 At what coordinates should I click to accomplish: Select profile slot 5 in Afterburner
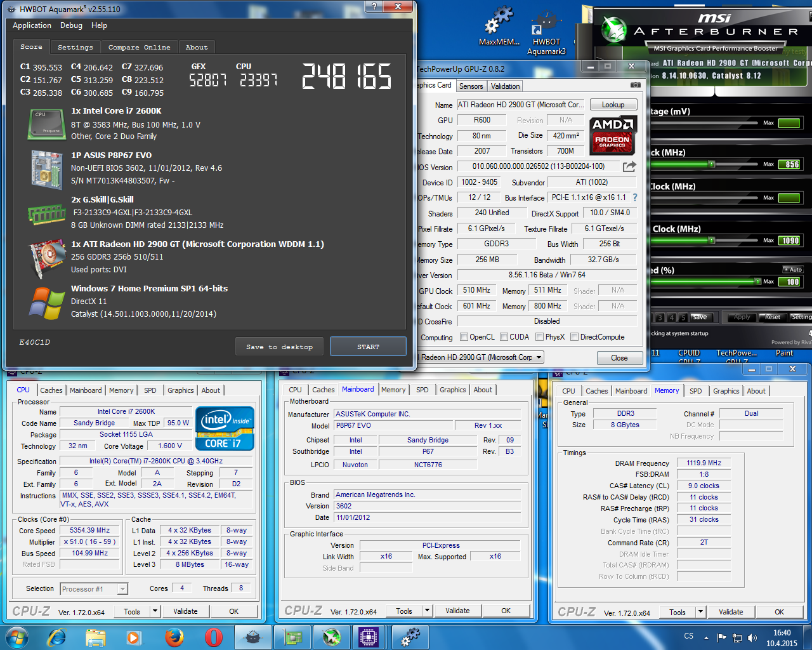pyautogui.click(x=683, y=317)
